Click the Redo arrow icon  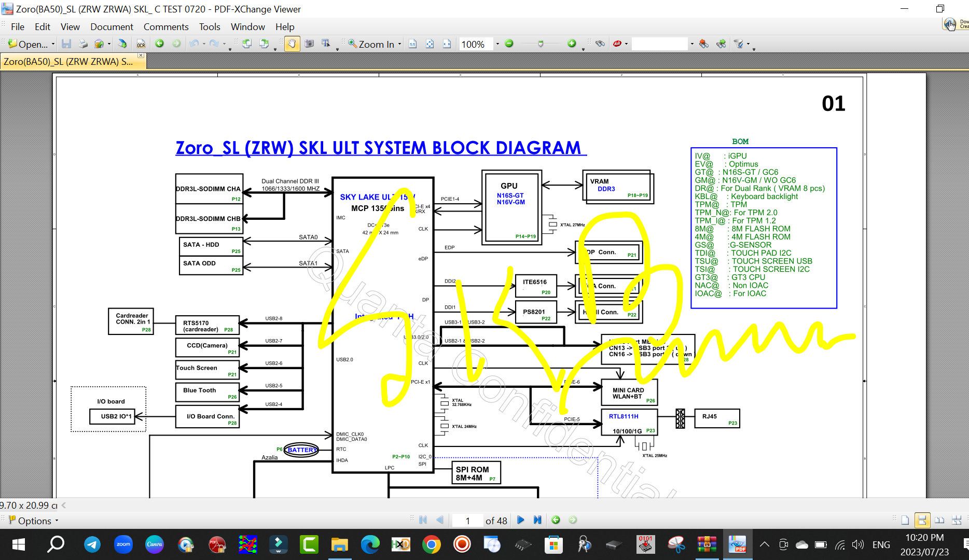[214, 44]
